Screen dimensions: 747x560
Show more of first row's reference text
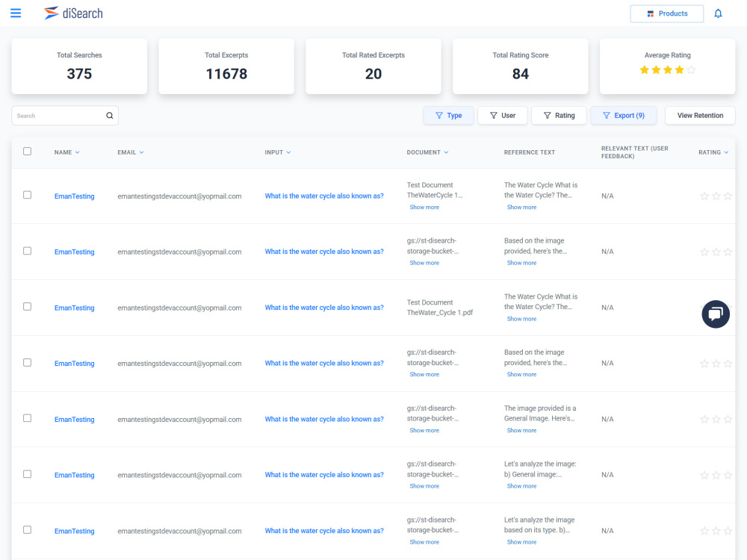tap(521, 207)
